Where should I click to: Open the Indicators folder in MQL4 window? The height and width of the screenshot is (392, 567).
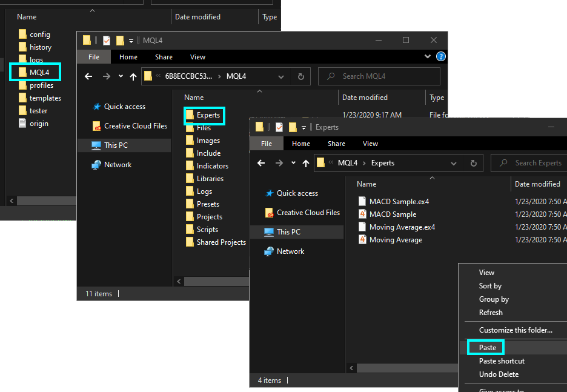(x=207, y=165)
